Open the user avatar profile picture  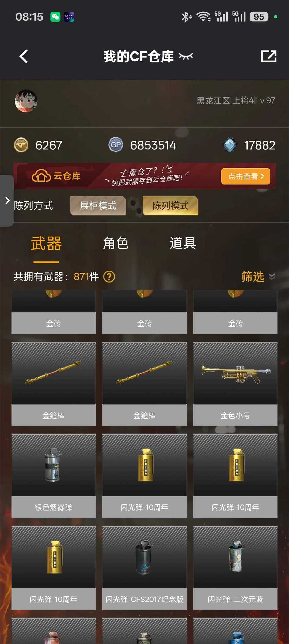[26, 101]
